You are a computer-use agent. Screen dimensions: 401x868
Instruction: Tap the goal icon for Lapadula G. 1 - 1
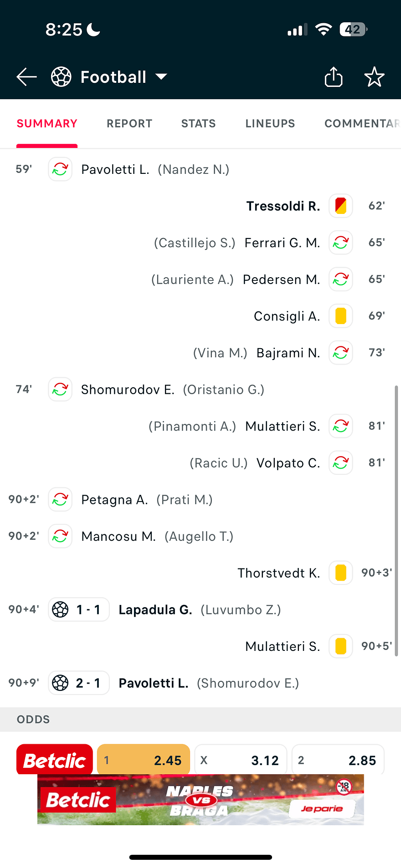click(60, 609)
